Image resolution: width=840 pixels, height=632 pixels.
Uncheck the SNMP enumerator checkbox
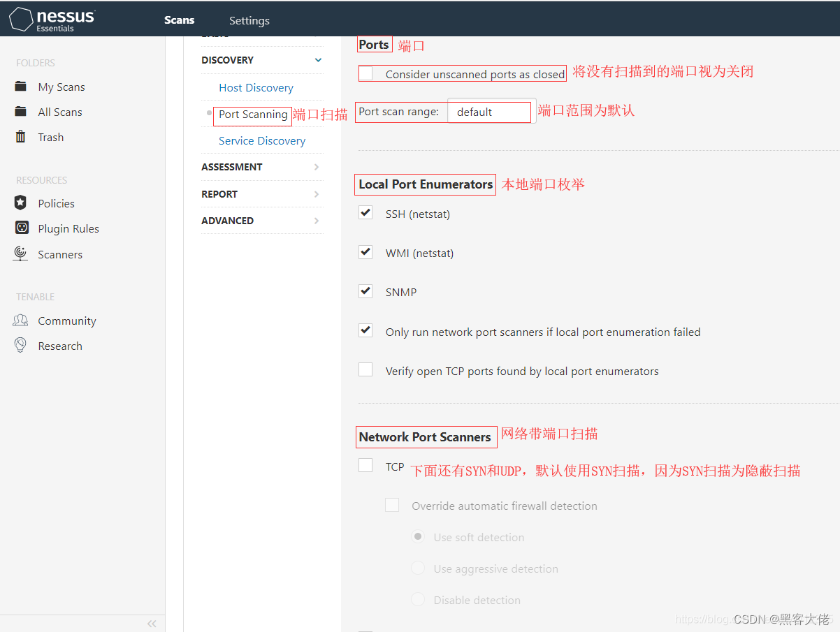click(365, 291)
